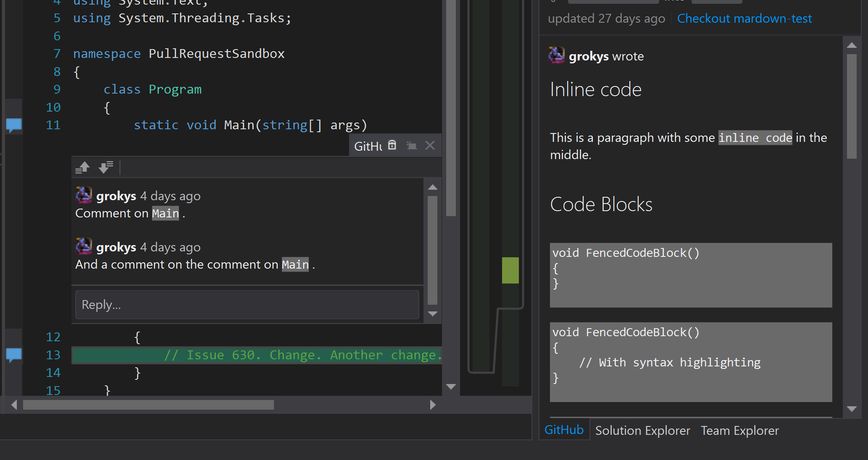Go to next comment with down arrow icon
868x460 pixels.
(x=106, y=167)
